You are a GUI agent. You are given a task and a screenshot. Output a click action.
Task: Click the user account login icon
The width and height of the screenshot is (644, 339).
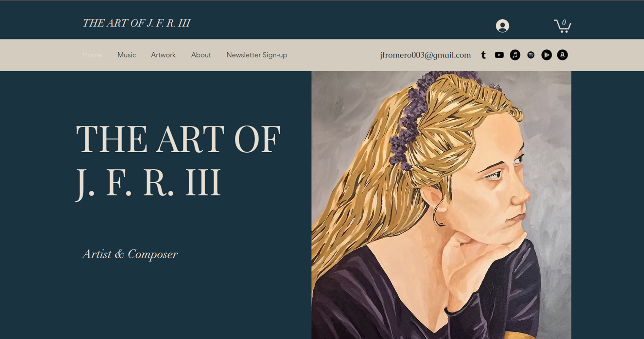coord(502,26)
